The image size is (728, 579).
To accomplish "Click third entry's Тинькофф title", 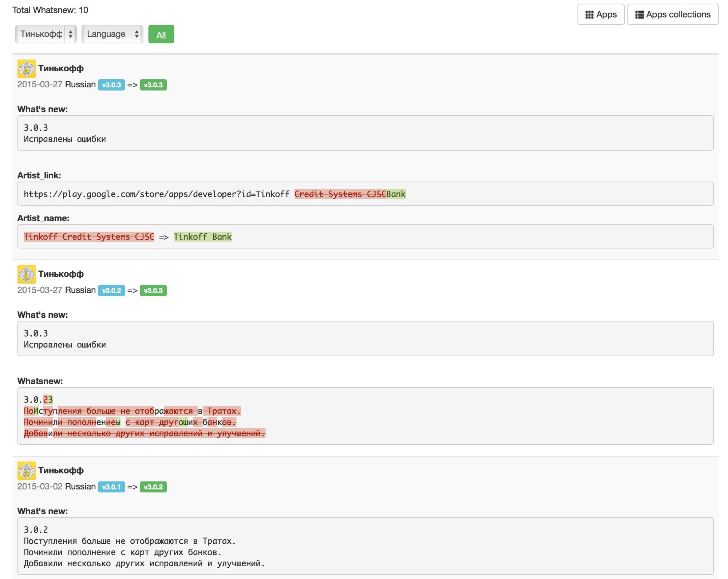I will point(61,470).
